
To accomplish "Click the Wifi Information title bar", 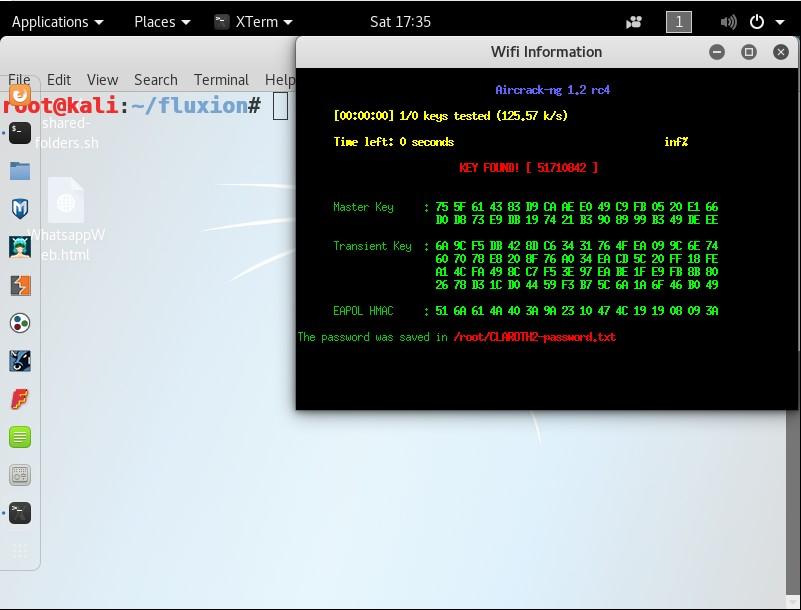I will click(546, 52).
